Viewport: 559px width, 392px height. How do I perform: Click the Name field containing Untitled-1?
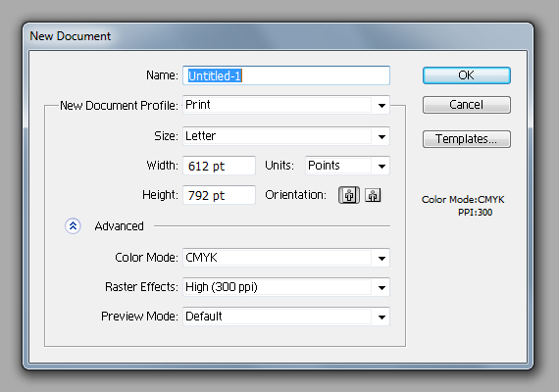pos(286,75)
